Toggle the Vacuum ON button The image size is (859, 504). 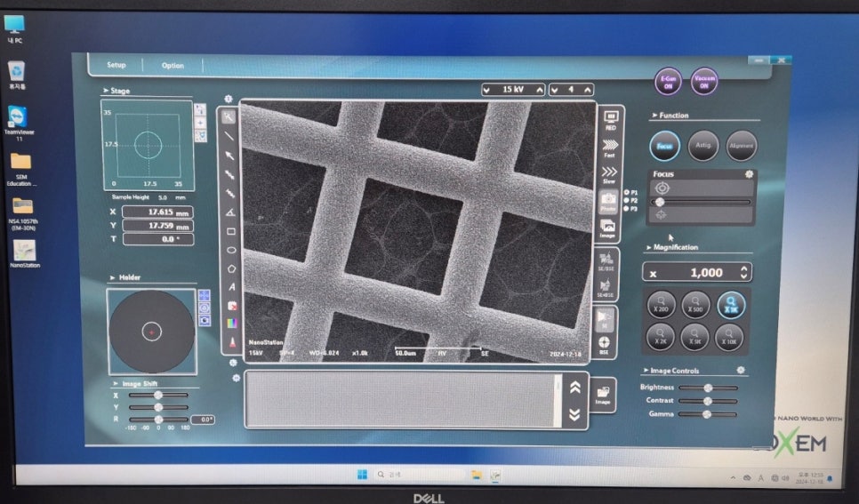(704, 82)
